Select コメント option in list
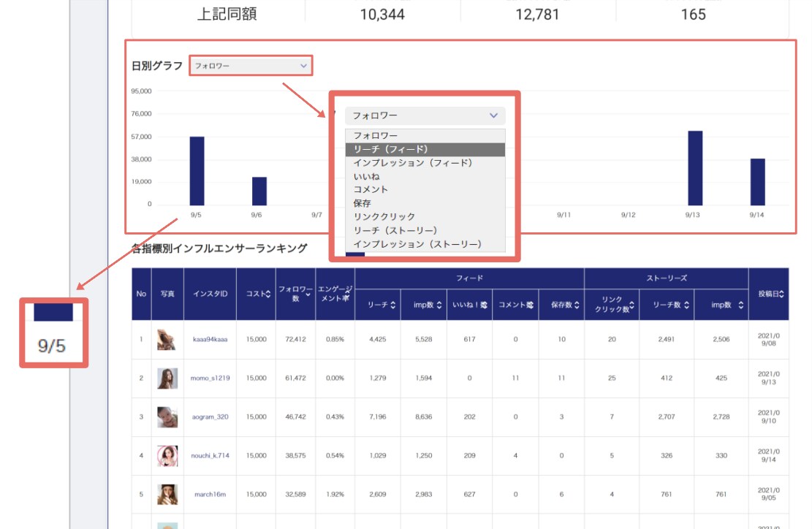The height and width of the screenshot is (529, 812). [x=425, y=189]
